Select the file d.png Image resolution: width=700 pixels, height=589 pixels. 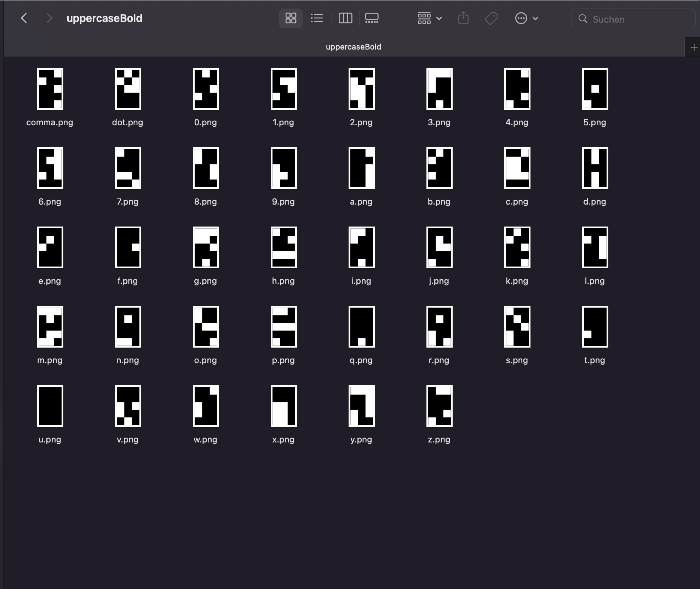pyautogui.click(x=595, y=168)
